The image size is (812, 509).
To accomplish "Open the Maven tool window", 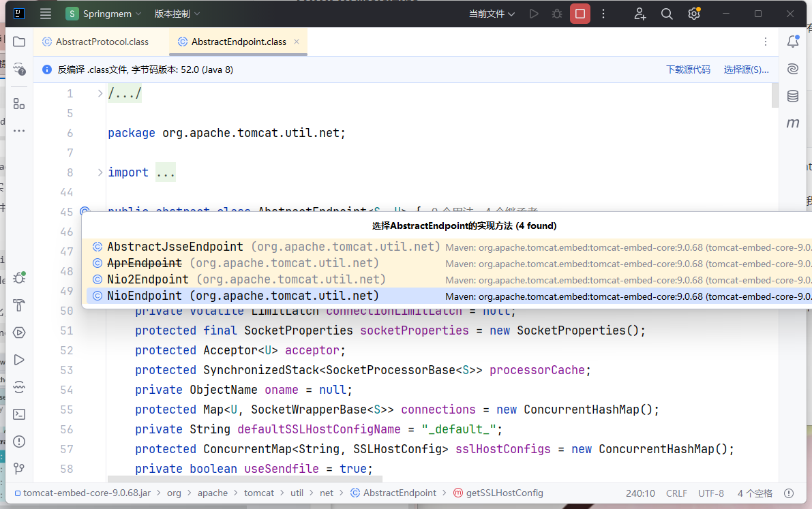I will pyautogui.click(x=792, y=123).
